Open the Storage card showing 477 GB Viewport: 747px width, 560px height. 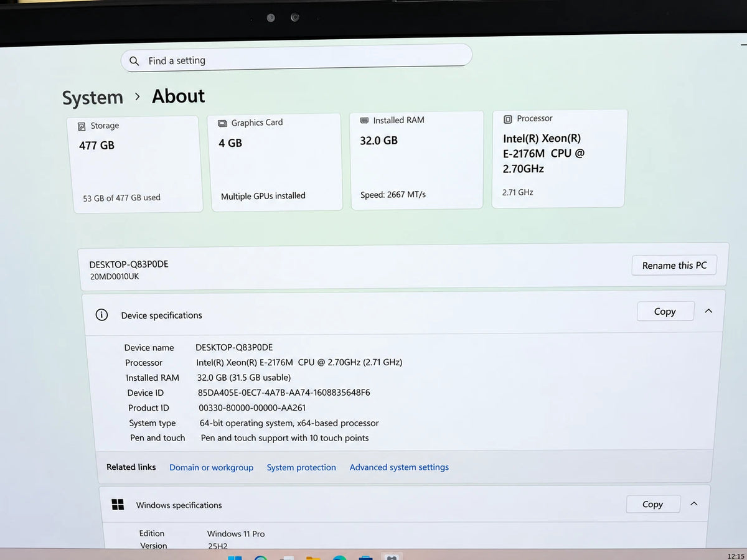(135, 164)
